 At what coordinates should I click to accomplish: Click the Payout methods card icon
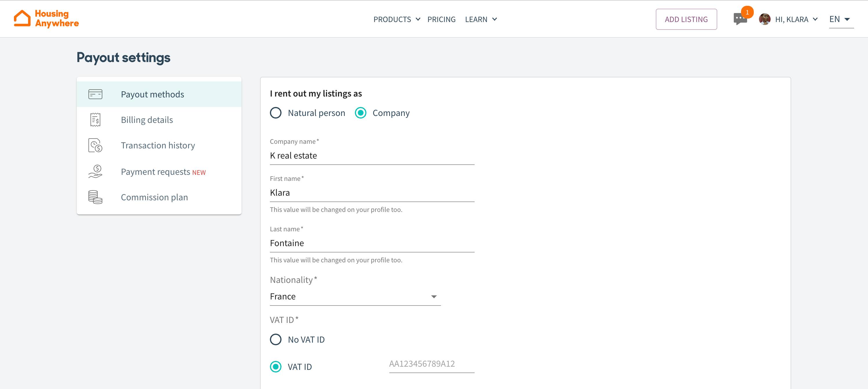click(95, 94)
